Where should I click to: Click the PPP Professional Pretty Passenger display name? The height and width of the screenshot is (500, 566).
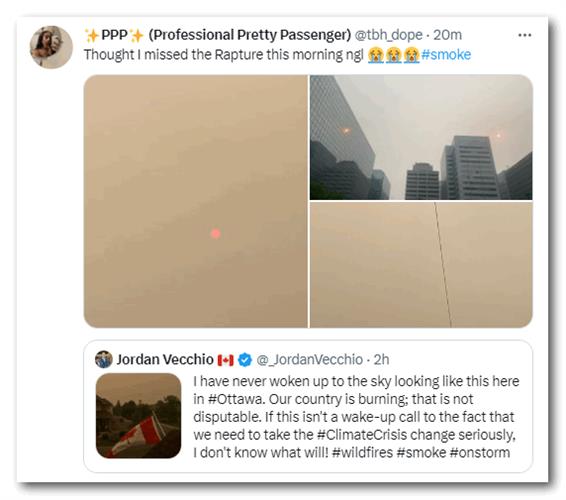(217, 35)
